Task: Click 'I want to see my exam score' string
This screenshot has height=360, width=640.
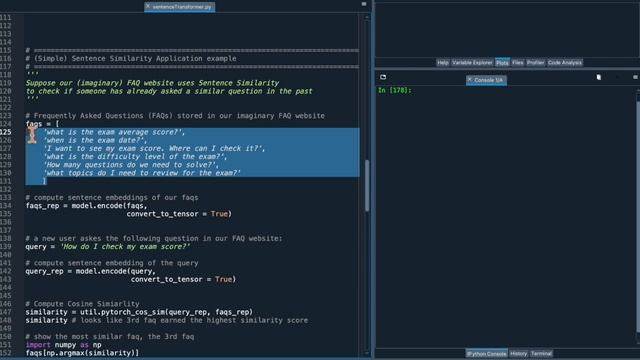Action: (154, 148)
